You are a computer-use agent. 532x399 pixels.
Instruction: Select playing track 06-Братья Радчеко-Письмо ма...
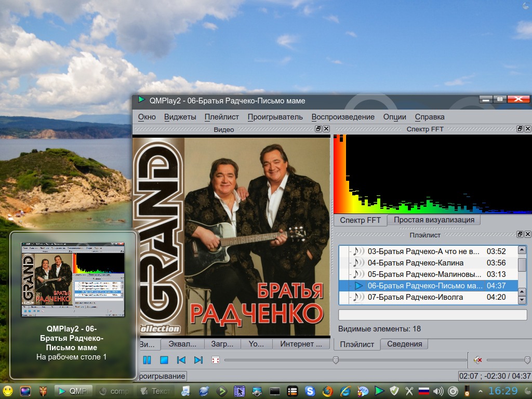pos(429,286)
